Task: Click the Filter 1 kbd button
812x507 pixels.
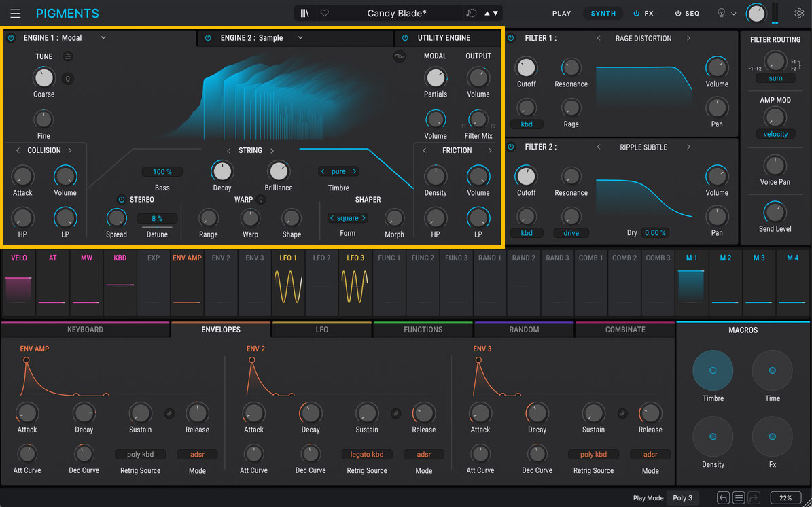Action: click(526, 124)
